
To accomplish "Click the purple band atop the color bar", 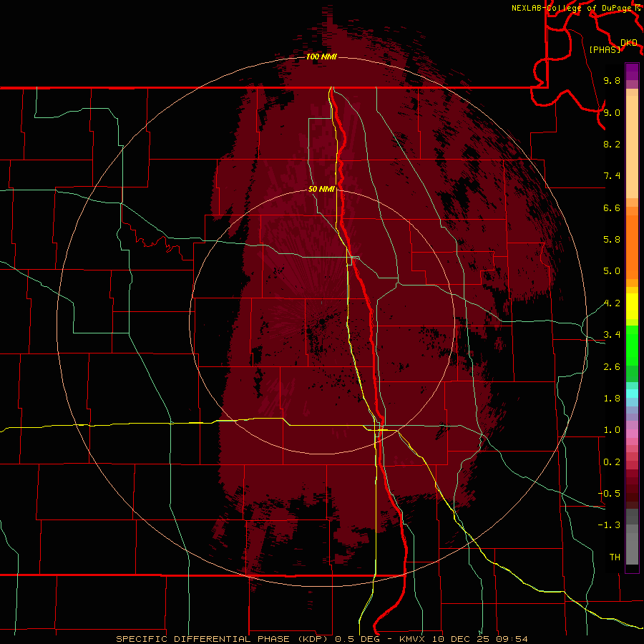I will tap(632, 72).
